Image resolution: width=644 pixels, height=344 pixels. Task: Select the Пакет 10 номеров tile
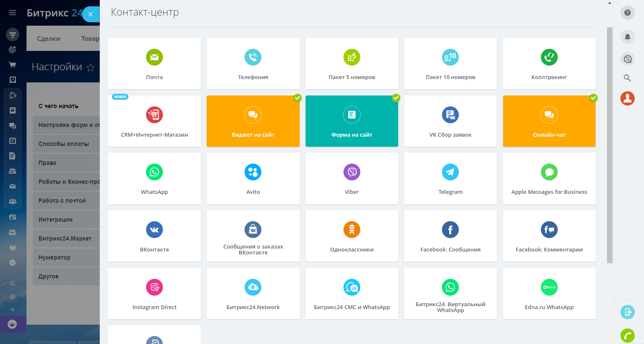click(x=450, y=64)
